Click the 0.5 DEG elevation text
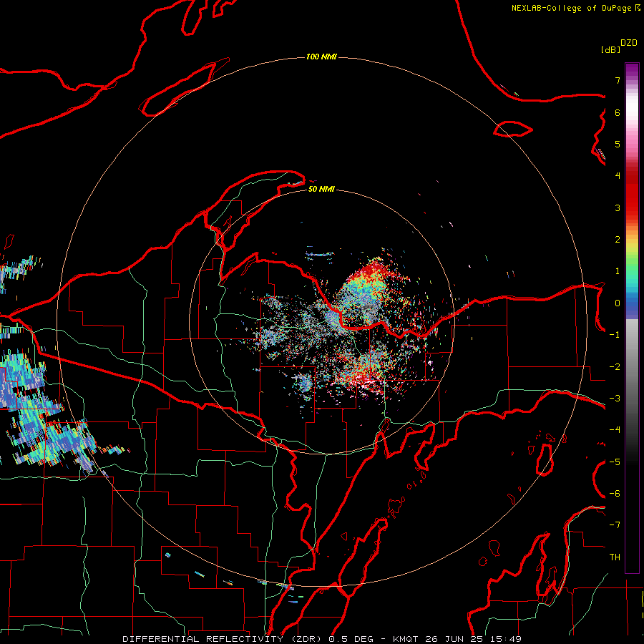Viewport: 644px width, 644px height. 351,639
